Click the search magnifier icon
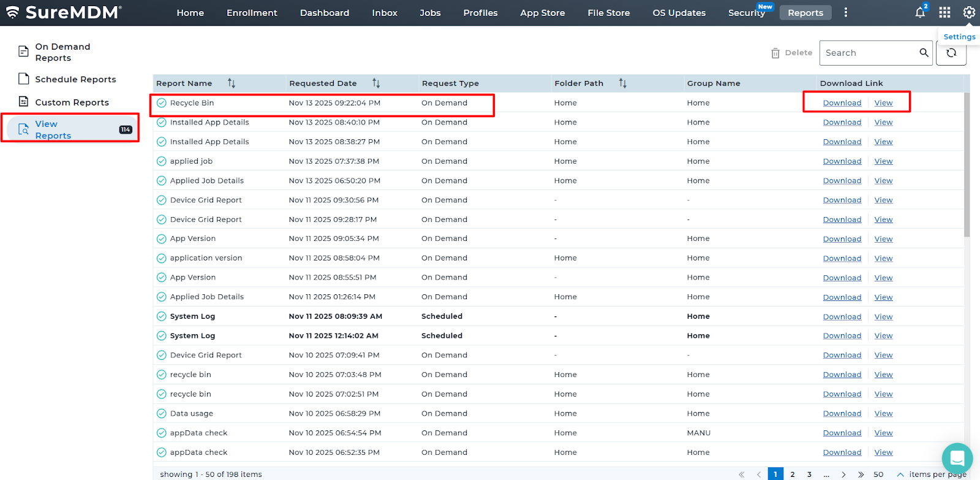 click(924, 53)
